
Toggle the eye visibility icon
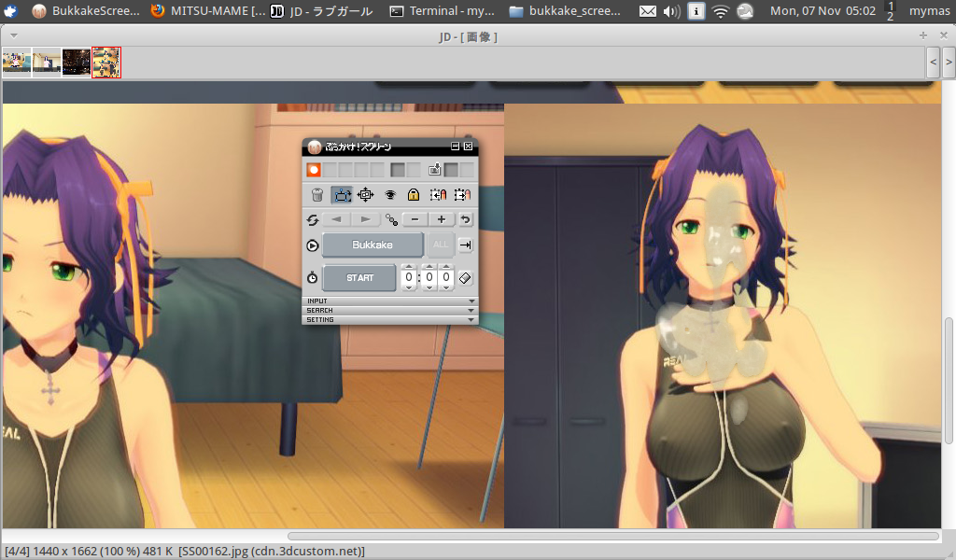(x=390, y=195)
